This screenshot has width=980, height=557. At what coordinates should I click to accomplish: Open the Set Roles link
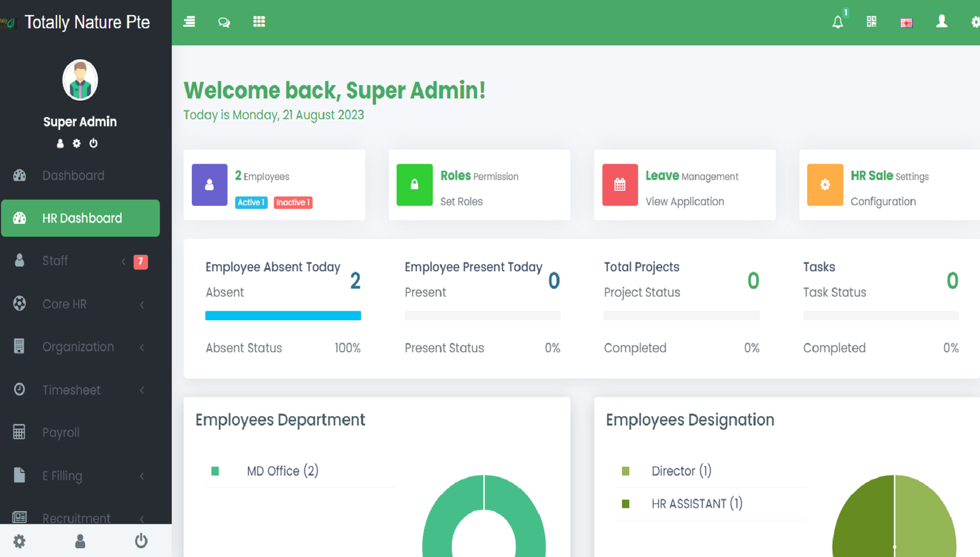[x=461, y=202]
